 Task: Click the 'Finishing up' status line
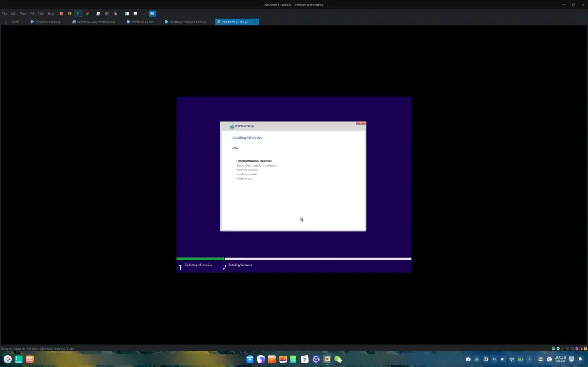point(243,179)
